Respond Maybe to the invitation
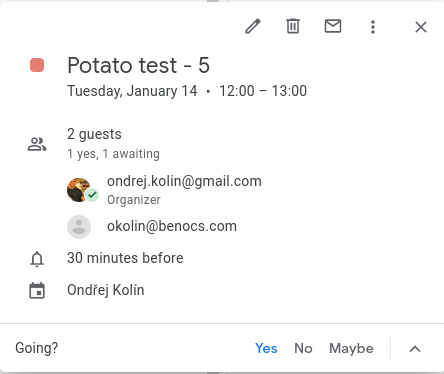Viewport: 444px width, 374px height. click(351, 349)
